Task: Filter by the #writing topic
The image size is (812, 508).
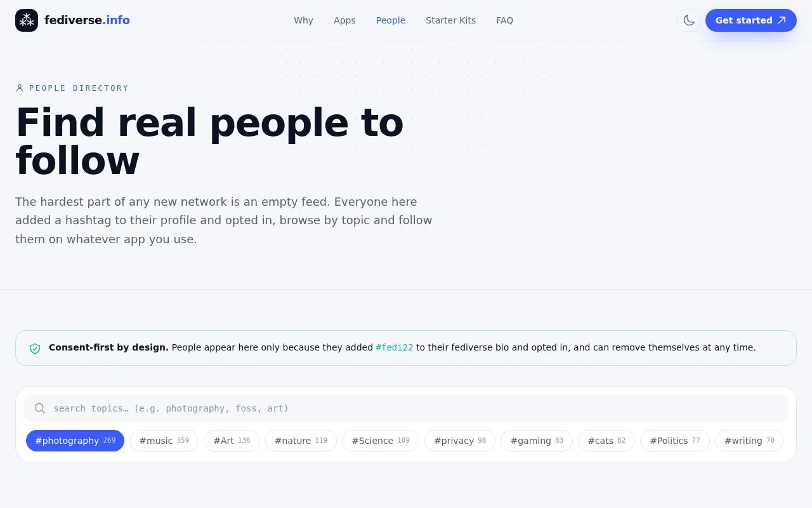Action: 749,441
